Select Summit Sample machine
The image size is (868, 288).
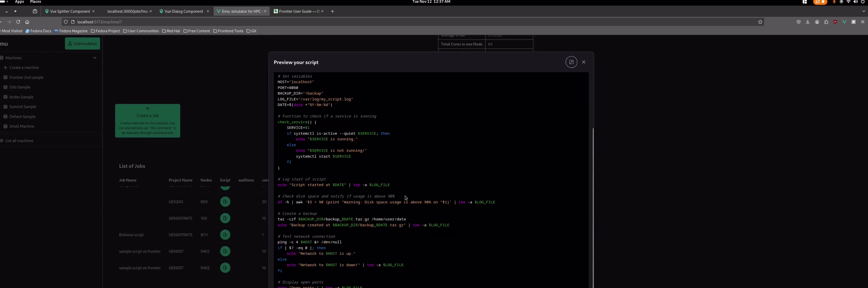[x=22, y=107]
